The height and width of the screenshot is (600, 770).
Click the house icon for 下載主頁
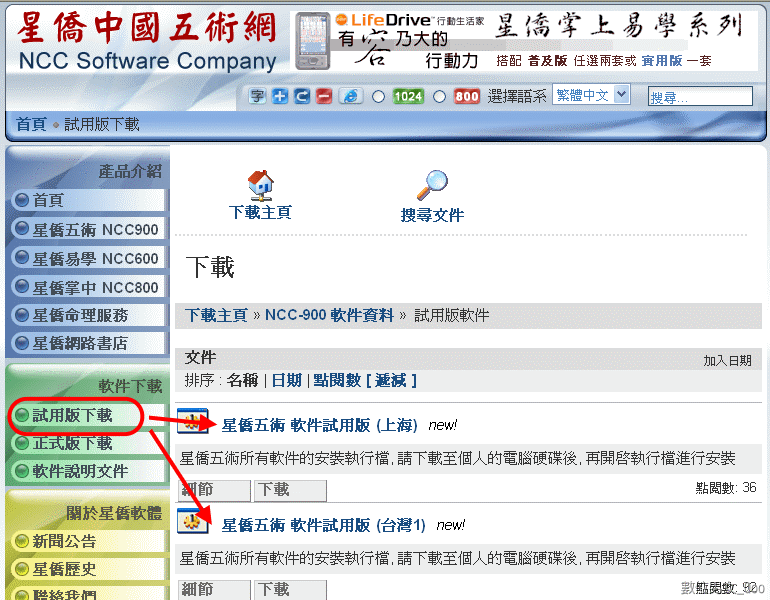click(x=260, y=186)
